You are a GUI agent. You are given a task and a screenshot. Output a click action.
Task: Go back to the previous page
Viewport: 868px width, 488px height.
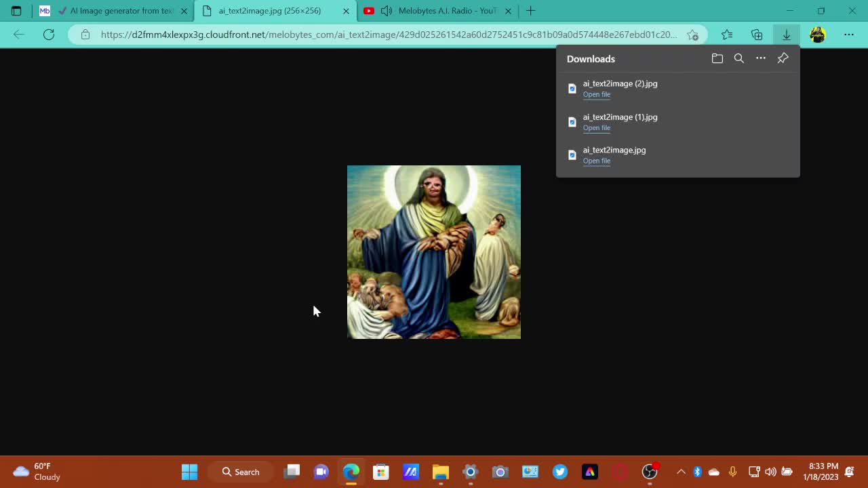(19, 35)
